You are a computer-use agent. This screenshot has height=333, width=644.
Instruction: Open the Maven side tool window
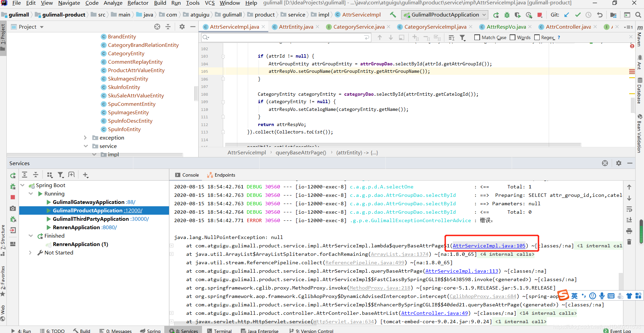639,36
